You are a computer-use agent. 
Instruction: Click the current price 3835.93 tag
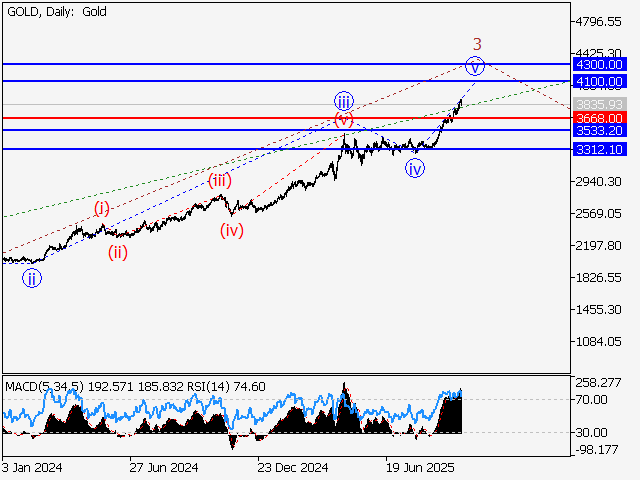[600, 104]
